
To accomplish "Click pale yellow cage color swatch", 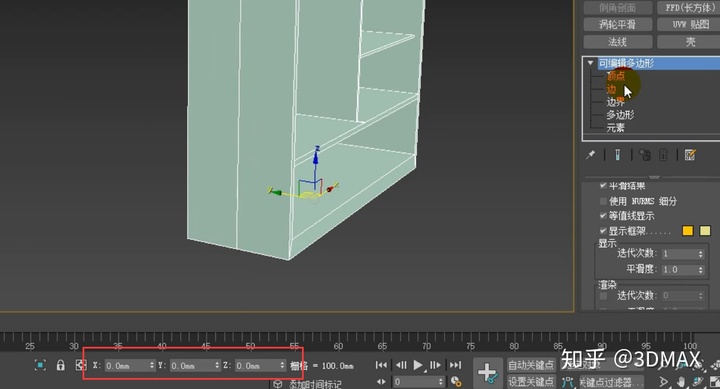I will pos(705,231).
